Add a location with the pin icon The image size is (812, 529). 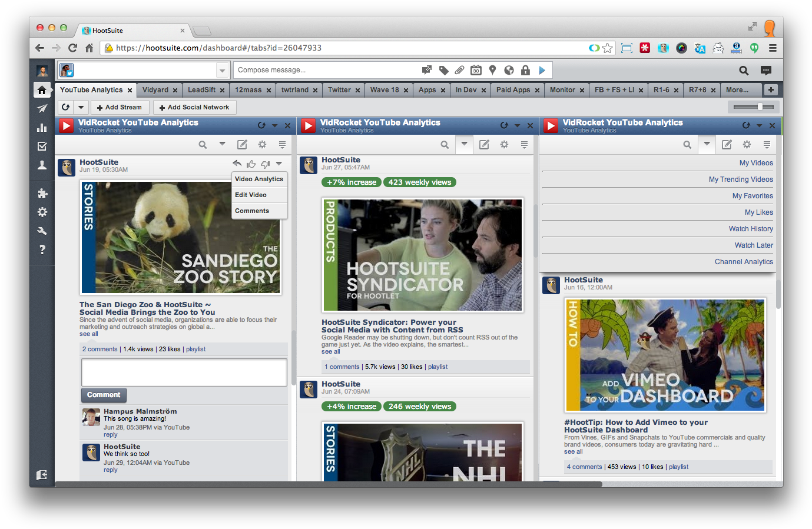[x=492, y=70]
